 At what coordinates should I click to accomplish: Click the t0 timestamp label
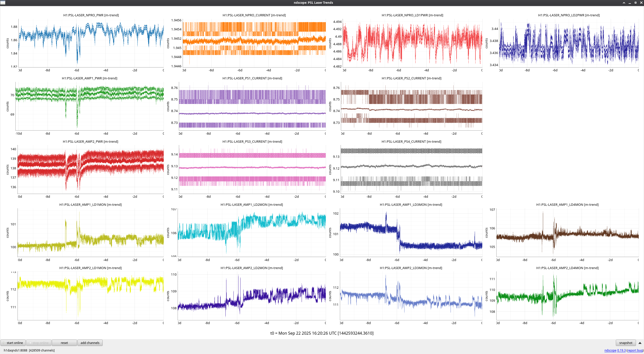point(322,333)
